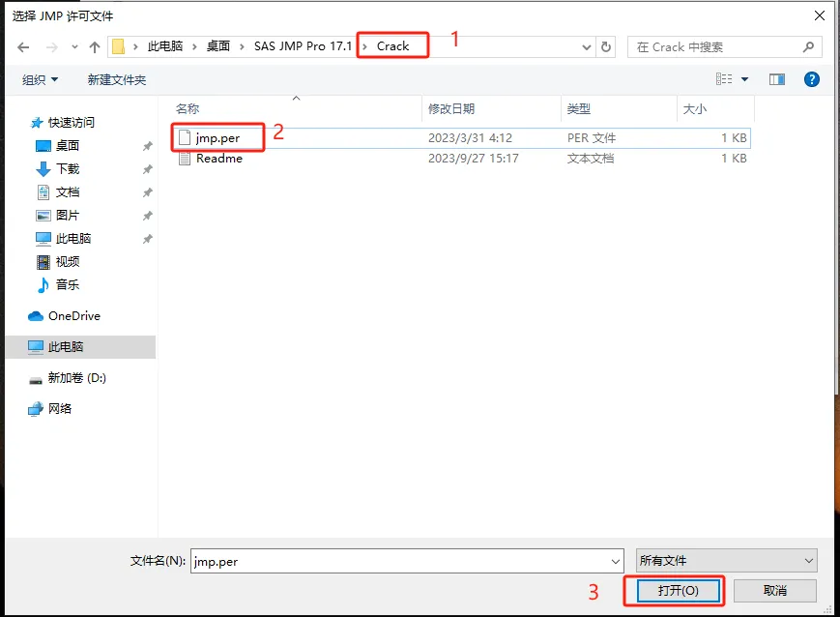Select the jmp.per file

coord(461,137)
